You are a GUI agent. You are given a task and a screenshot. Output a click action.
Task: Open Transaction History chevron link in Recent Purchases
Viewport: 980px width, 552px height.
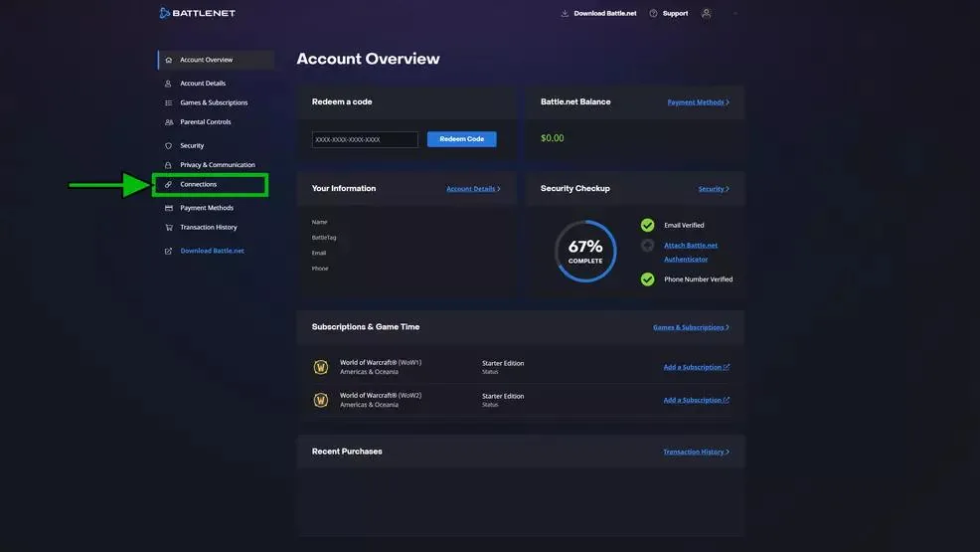pyautogui.click(x=696, y=452)
